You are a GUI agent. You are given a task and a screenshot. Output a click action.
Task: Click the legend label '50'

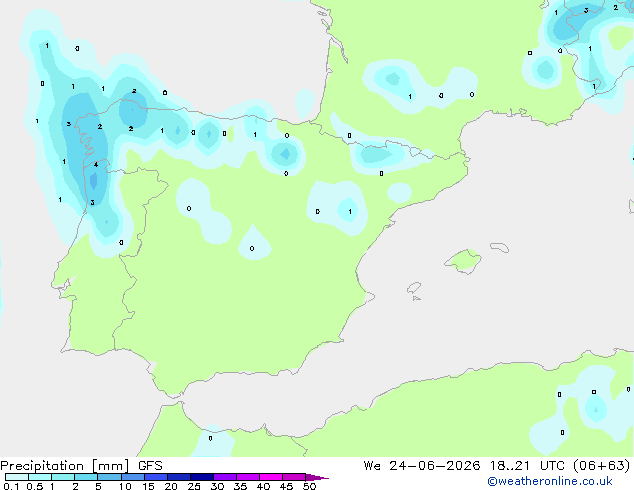click(310, 486)
